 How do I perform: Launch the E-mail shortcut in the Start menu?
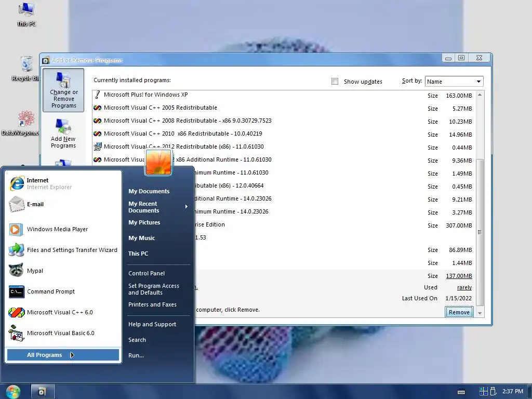[63, 204]
